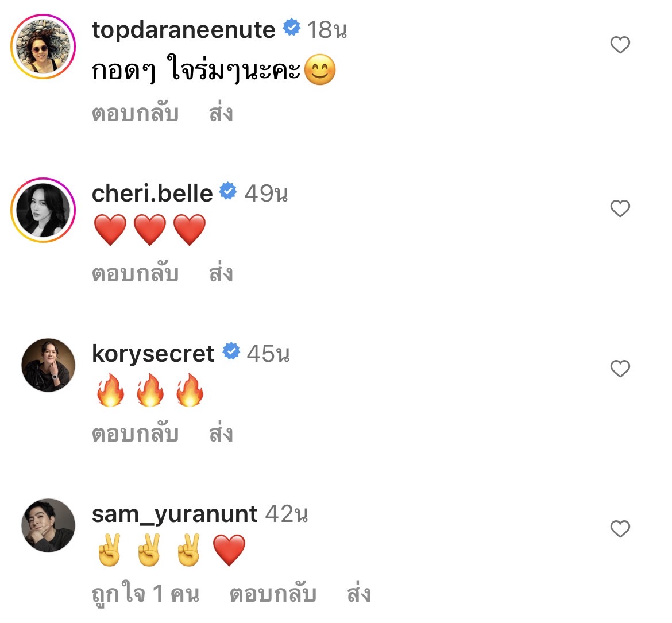Open sam_yuranunt's username
Viewport: 672px width, 623px height.
[174, 514]
